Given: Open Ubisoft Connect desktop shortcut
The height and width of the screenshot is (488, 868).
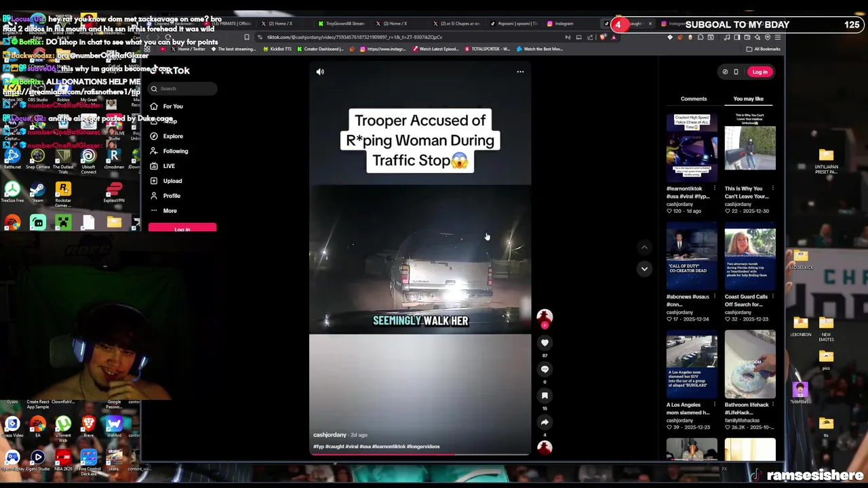Looking at the screenshot, I should pyautogui.click(x=88, y=161).
